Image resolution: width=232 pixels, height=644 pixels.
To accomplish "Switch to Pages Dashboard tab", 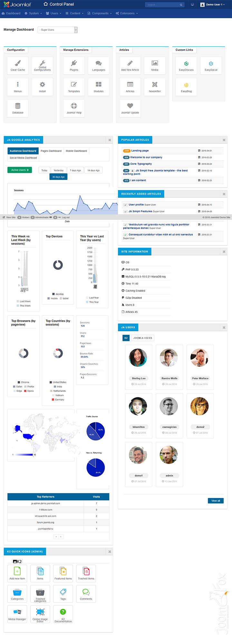I will pyautogui.click(x=51, y=151).
